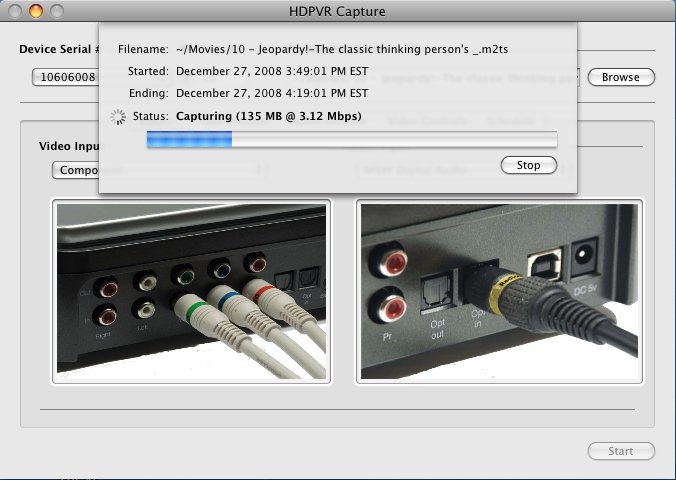Click the device serial number field
The height and width of the screenshot is (480, 676).
click(x=66, y=77)
